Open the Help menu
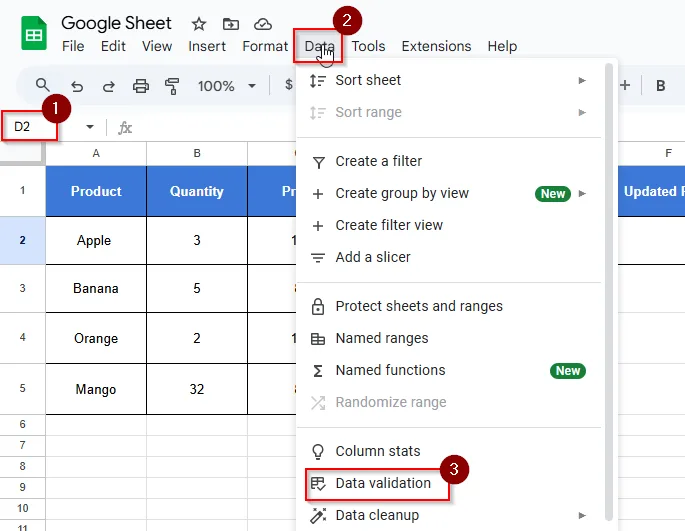The image size is (685, 531). pos(502,46)
